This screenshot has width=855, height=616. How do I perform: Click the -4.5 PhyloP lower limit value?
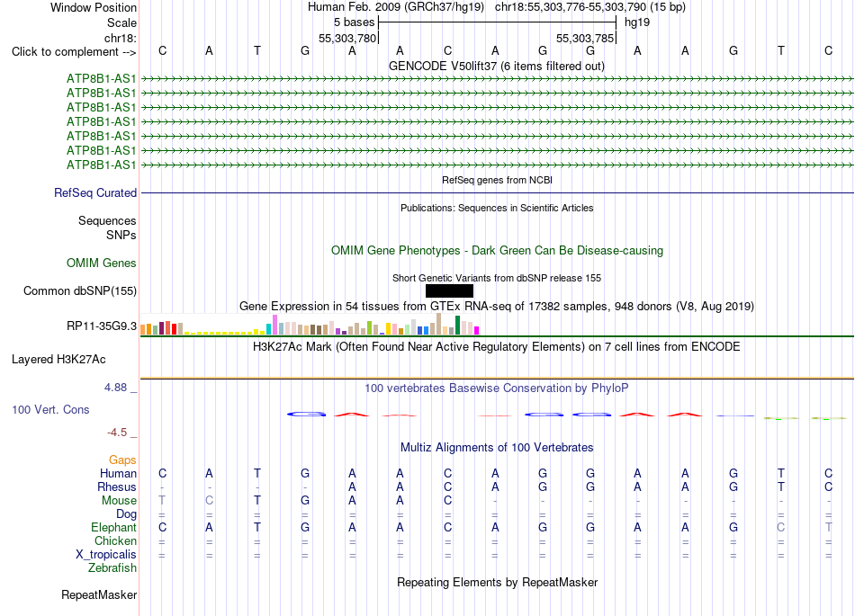(x=117, y=433)
